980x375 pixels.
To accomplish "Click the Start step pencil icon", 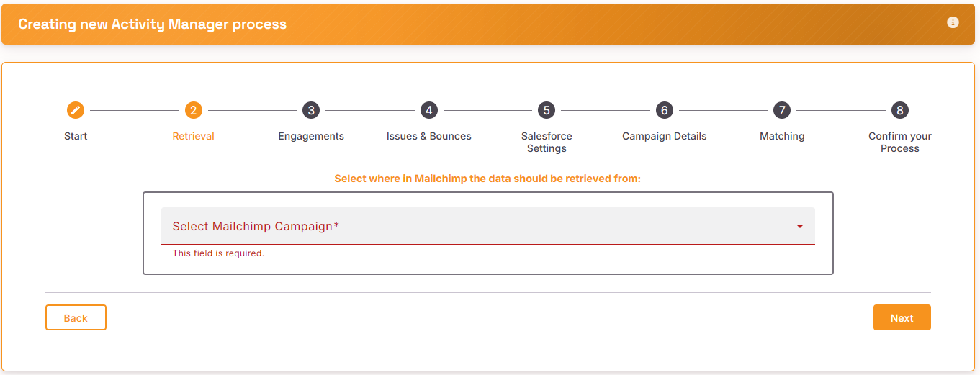I will pos(76,110).
